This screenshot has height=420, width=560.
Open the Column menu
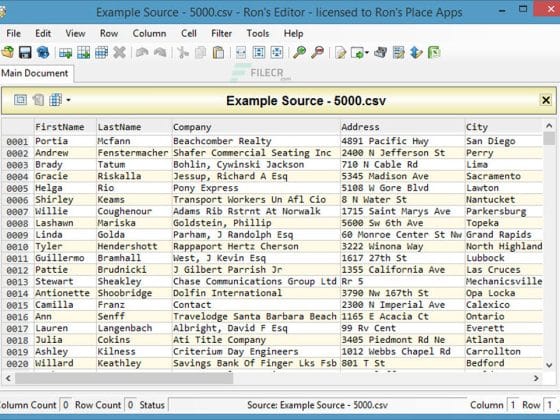pyautogui.click(x=149, y=33)
